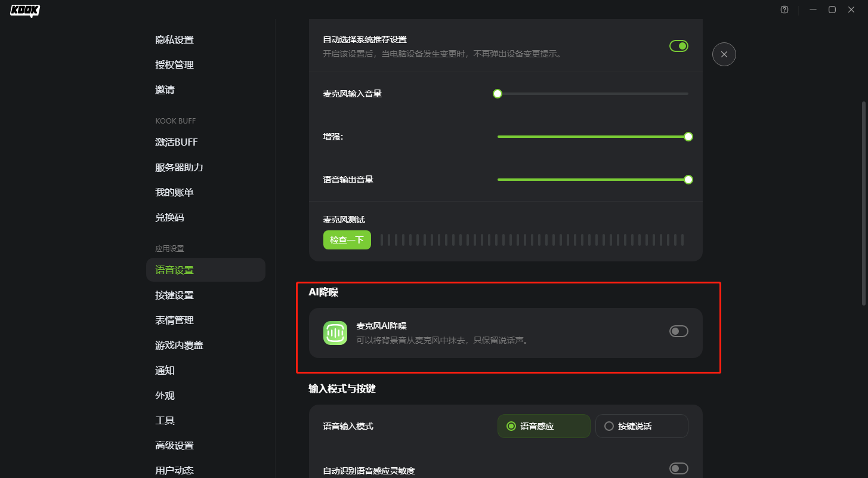Open 兑换码 in the sidebar
The width and height of the screenshot is (868, 478).
pyautogui.click(x=206, y=218)
